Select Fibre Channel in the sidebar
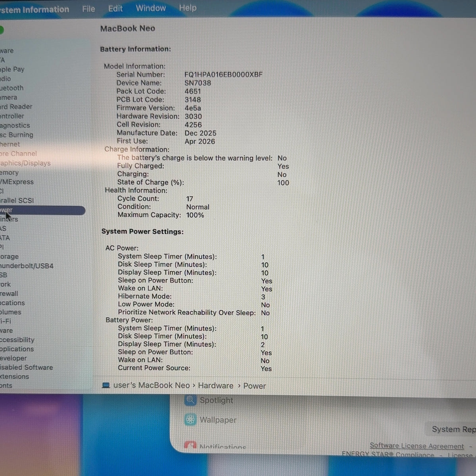The image size is (476, 476). [x=19, y=154]
